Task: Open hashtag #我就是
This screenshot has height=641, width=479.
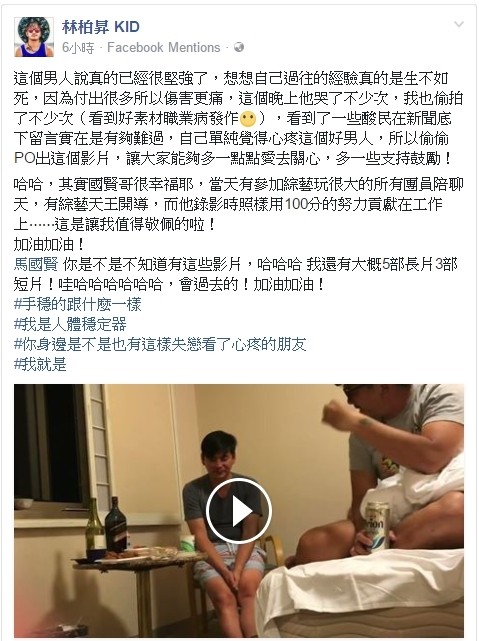Action: pos(40,364)
